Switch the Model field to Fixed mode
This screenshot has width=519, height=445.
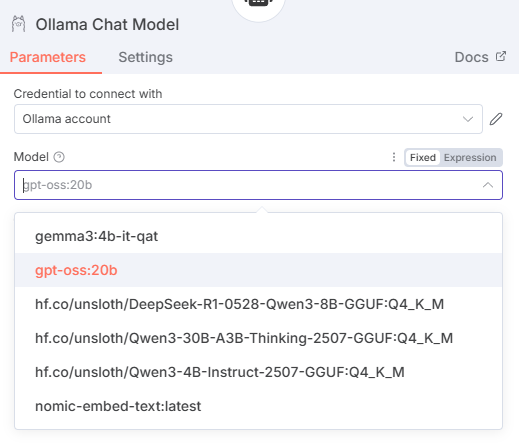pos(423,157)
